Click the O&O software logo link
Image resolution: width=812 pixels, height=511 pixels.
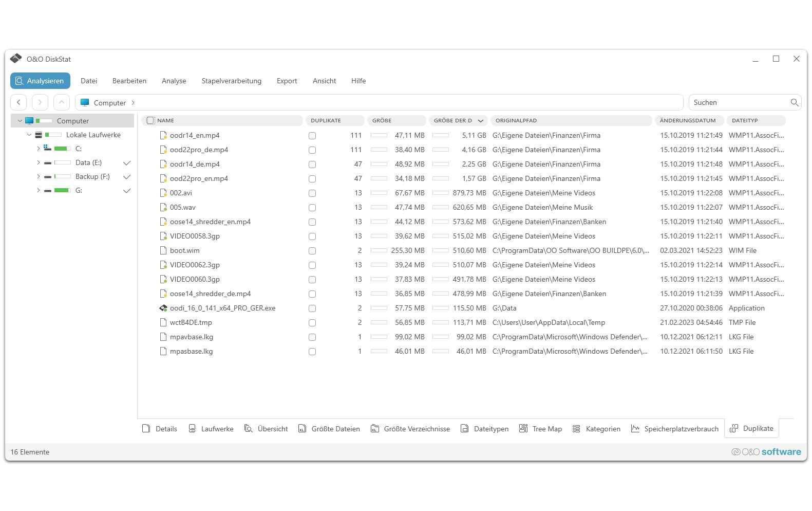(x=766, y=452)
